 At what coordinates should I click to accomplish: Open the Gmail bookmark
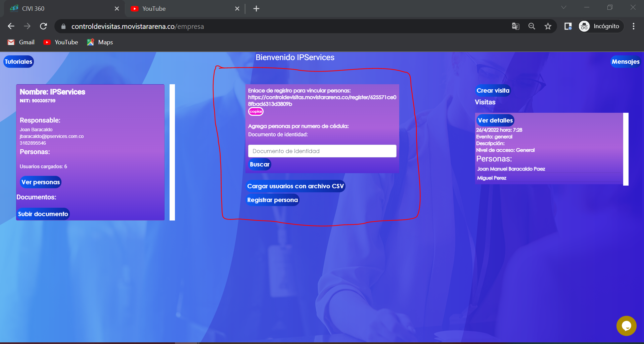pos(21,42)
